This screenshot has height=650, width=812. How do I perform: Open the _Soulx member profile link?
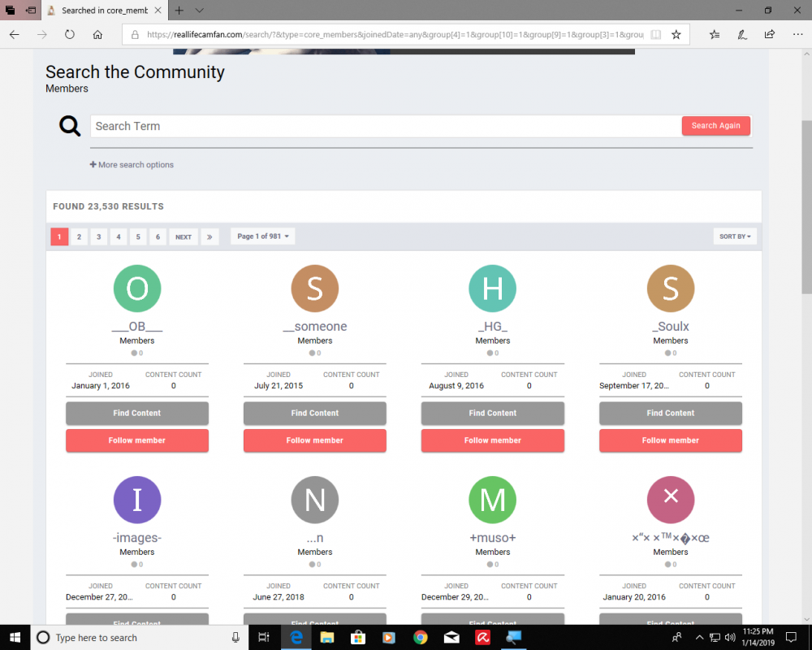coord(670,327)
